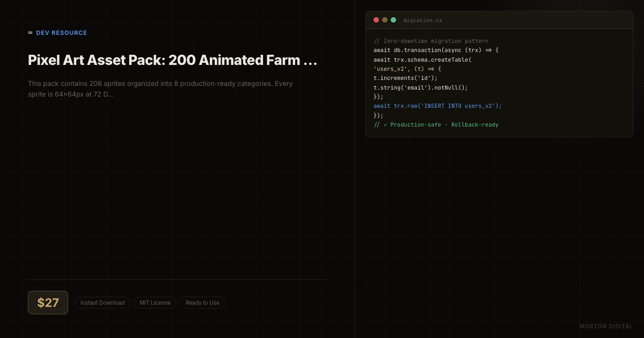The height and width of the screenshot is (338, 644).
Task: Click the Instant Download tag
Action: pyautogui.click(x=103, y=303)
